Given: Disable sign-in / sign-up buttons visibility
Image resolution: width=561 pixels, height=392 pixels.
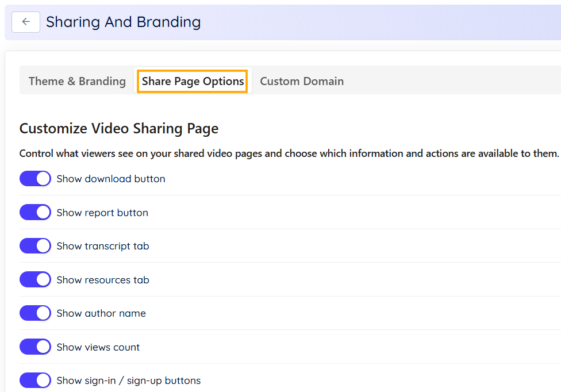Looking at the screenshot, I should [35, 380].
